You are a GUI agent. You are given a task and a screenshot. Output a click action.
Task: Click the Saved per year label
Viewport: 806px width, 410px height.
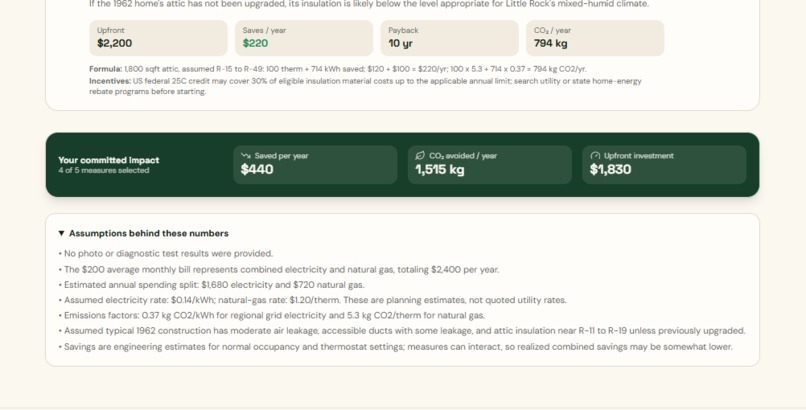tap(281, 156)
